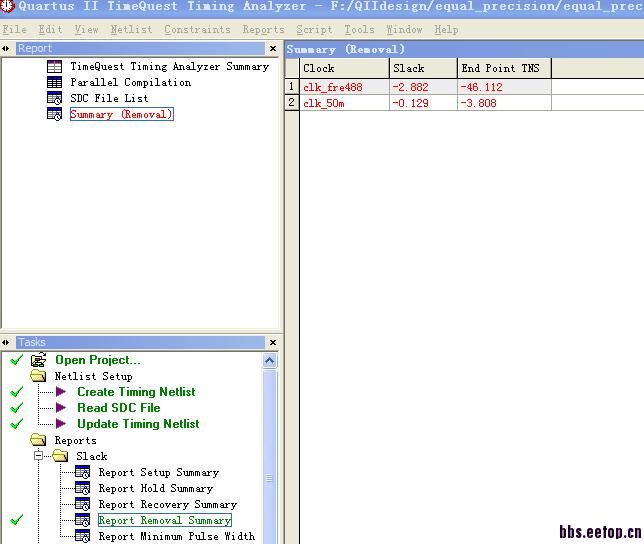Click the Slack folder icon
Viewport: 644px width, 544px height.
[60, 456]
